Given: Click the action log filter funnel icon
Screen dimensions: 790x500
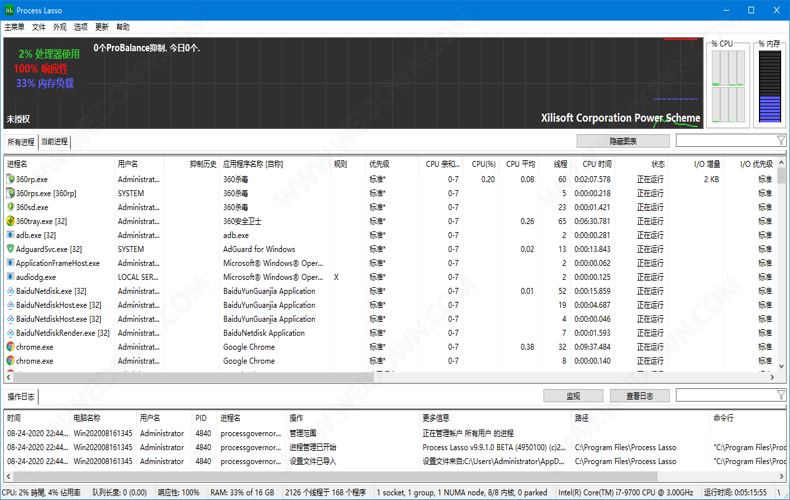Looking at the screenshot, I should click(x=780, y=395).
